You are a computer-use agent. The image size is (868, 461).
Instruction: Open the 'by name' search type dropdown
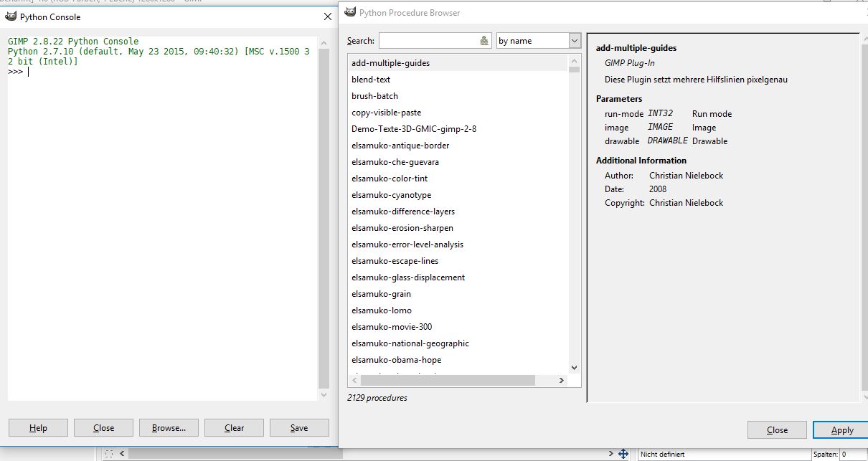click(538, 41)
